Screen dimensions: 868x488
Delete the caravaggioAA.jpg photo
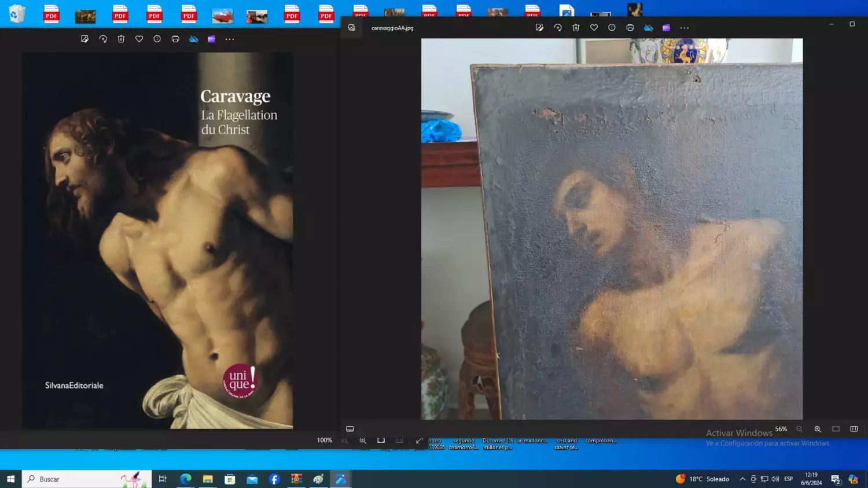(x=576, y=28)
